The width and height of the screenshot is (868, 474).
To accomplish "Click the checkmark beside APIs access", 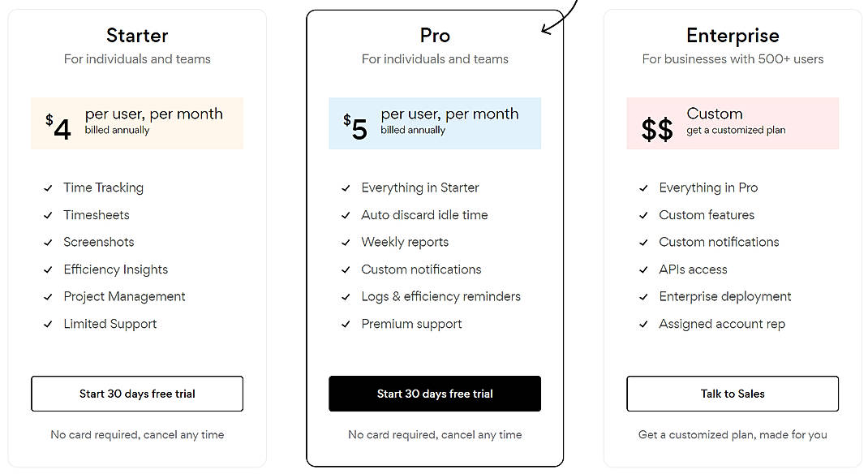I will point(643,269).
